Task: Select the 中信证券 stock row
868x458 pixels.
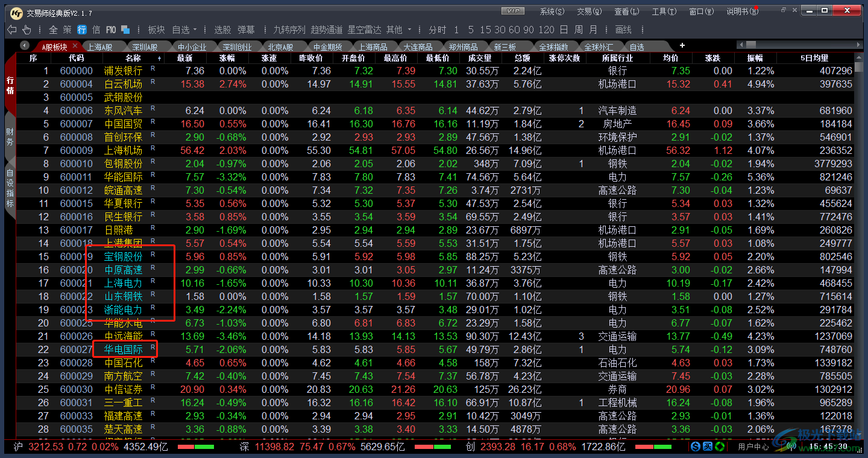Action: [x=434, y=389]
